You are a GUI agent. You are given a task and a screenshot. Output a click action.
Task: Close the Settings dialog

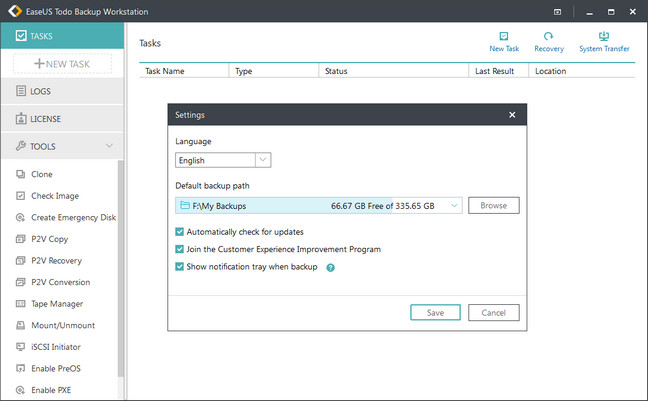click(x=512, y=115)
